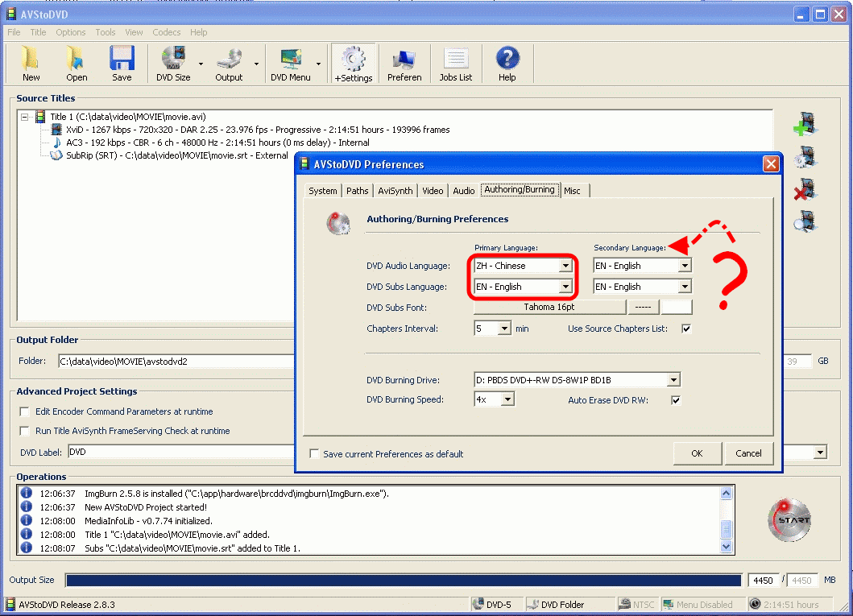Click the Output Size progress bar

(x=403, y=581)
